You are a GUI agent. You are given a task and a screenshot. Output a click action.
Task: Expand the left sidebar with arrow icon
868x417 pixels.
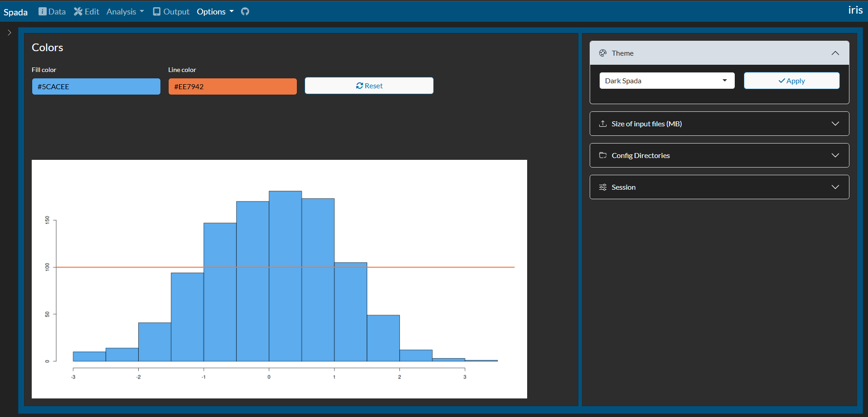9,33
